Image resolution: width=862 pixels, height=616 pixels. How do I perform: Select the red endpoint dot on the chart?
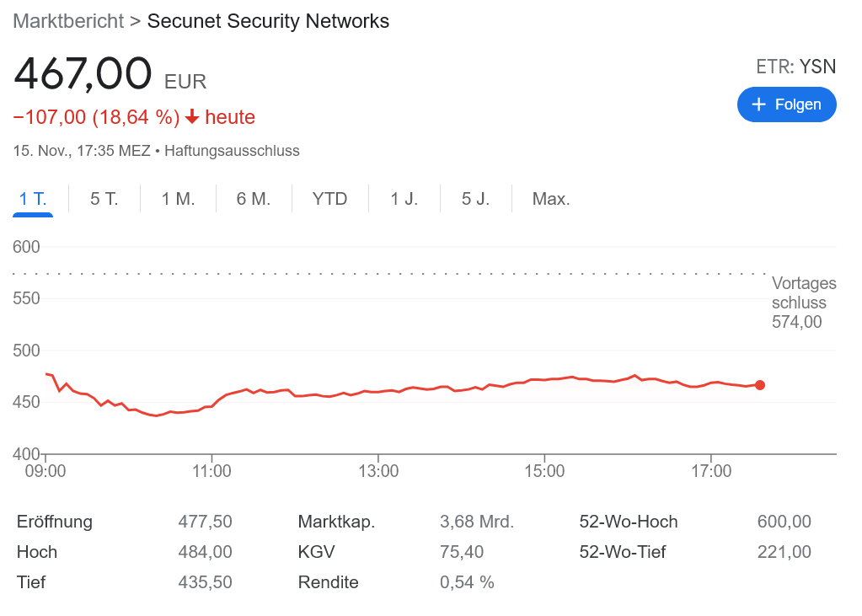coord(762,385)
